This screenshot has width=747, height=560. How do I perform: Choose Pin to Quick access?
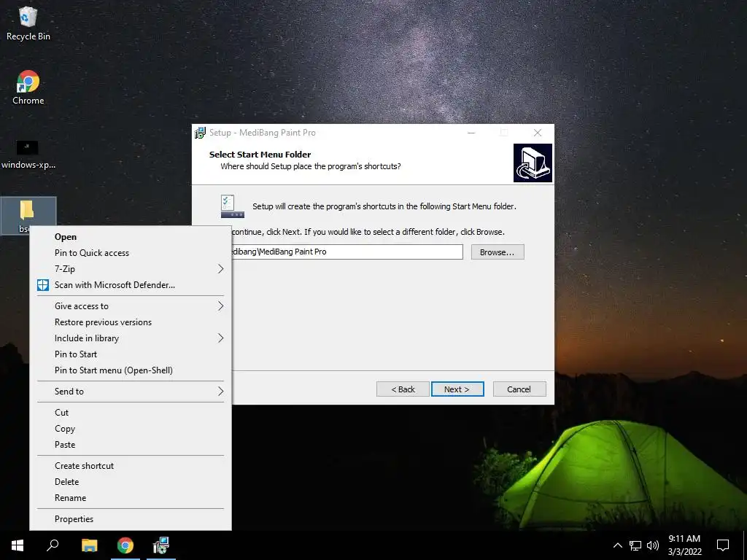pos(131,253)
